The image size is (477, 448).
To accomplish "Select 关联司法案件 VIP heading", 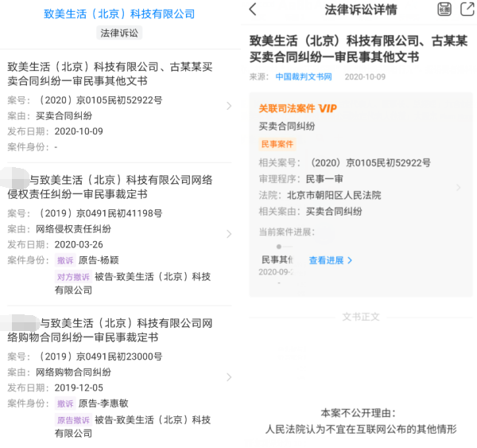I will [x=297, y=108].
